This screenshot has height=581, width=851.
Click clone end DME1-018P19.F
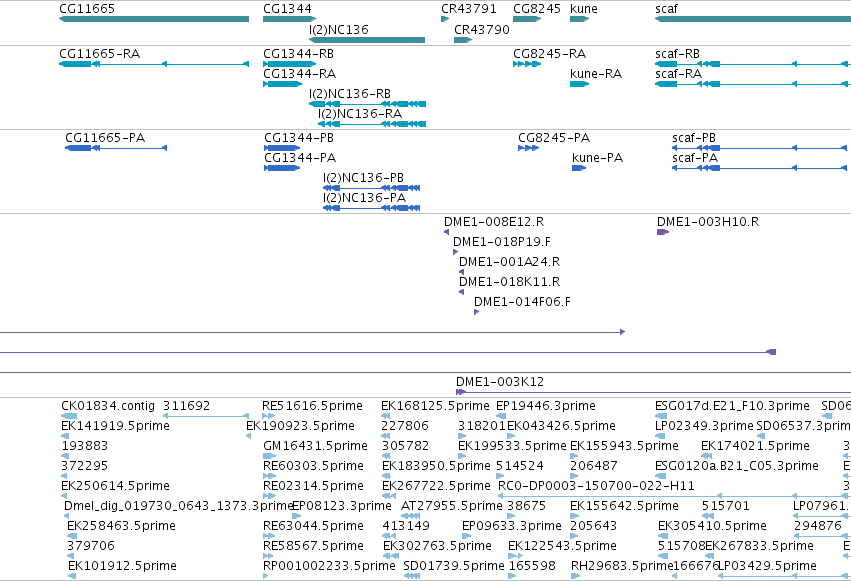[455, 252]
